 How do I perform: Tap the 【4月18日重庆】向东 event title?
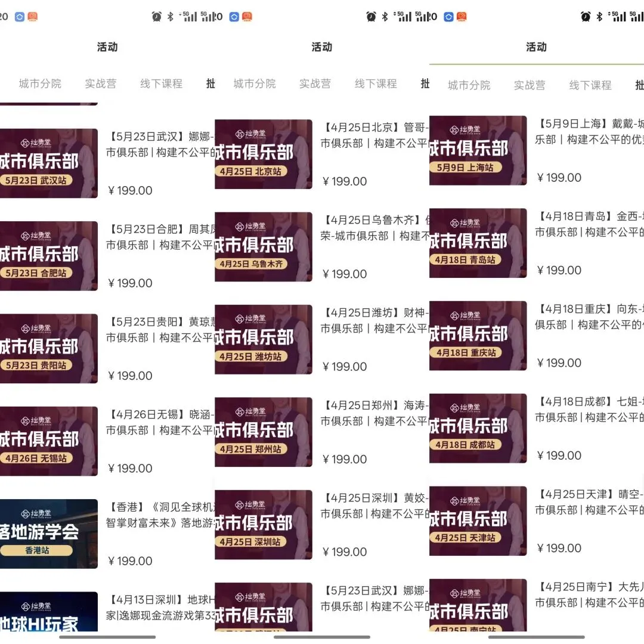tap(589, 317)
